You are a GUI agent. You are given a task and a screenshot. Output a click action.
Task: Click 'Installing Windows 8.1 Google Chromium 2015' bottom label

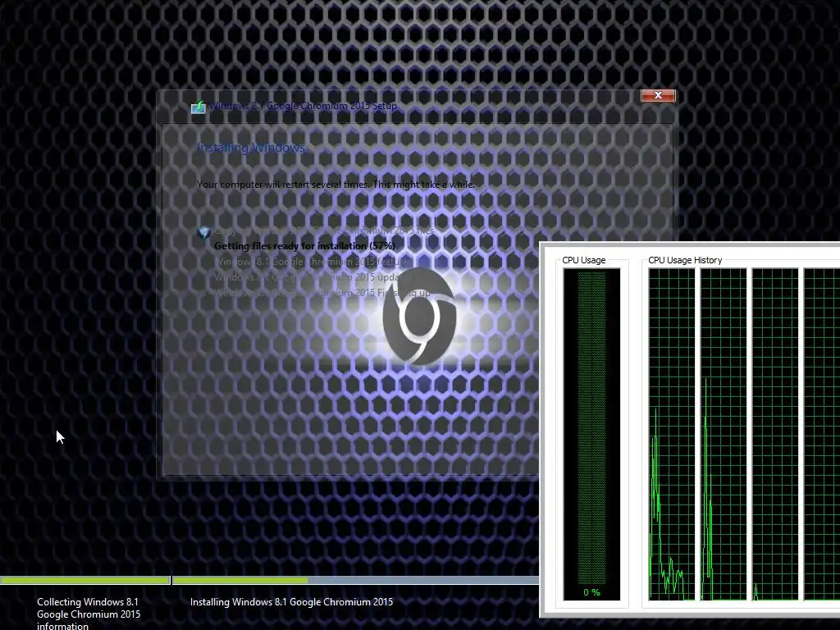click(291, 602)
